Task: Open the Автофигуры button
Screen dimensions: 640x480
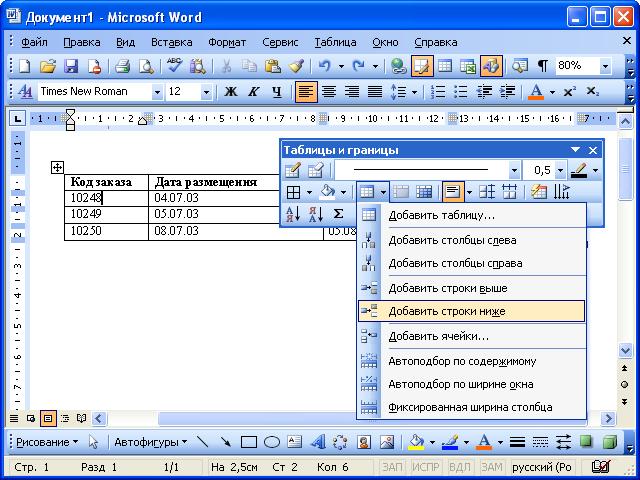Action: coord(151,442)
